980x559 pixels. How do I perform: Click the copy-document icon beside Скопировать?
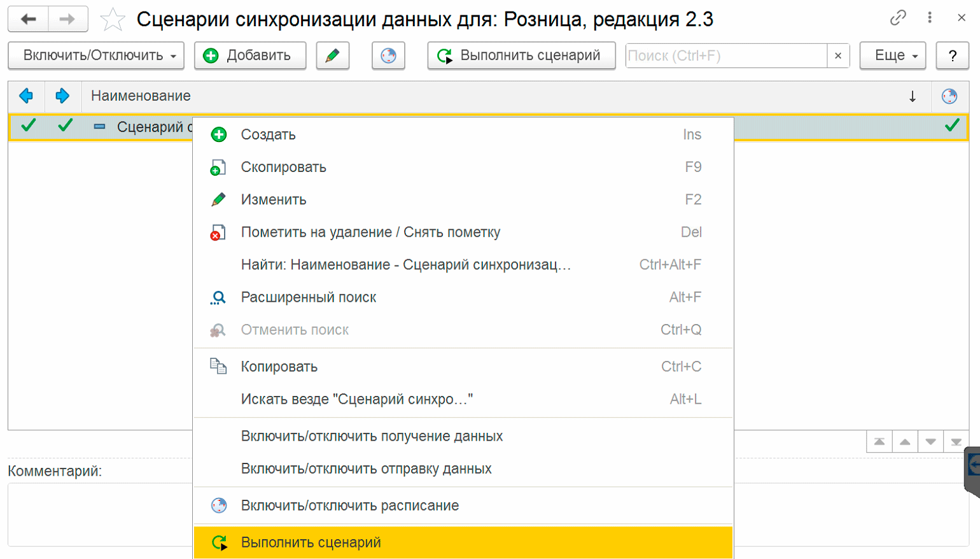(218, 167)
